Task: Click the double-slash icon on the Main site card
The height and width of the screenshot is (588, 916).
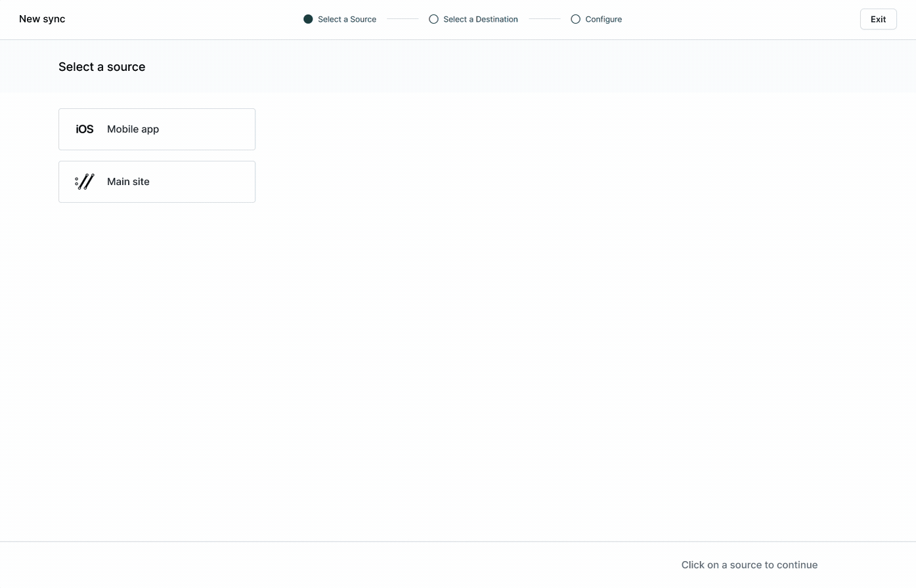Action: point(84,181)
